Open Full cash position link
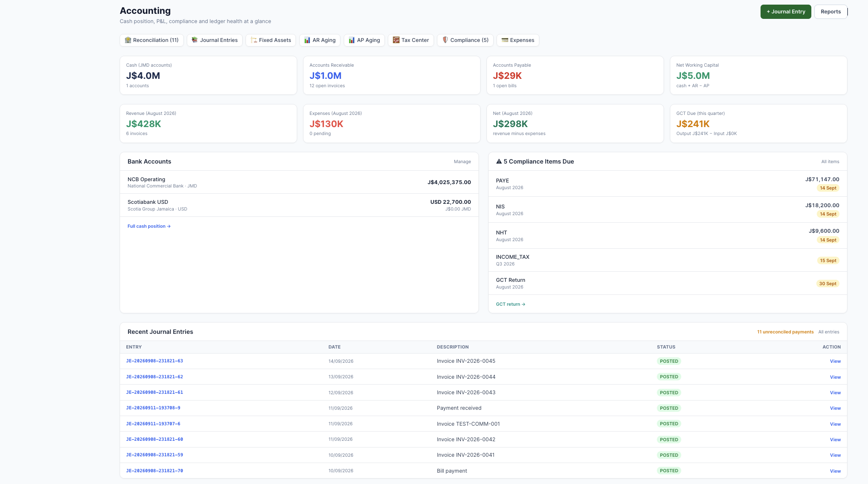 click(149, 226)
